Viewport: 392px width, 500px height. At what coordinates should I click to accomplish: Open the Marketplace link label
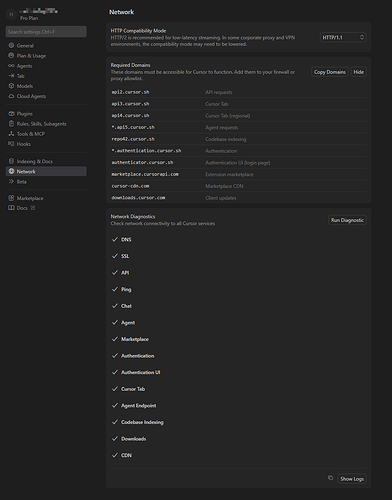point(30,198)
